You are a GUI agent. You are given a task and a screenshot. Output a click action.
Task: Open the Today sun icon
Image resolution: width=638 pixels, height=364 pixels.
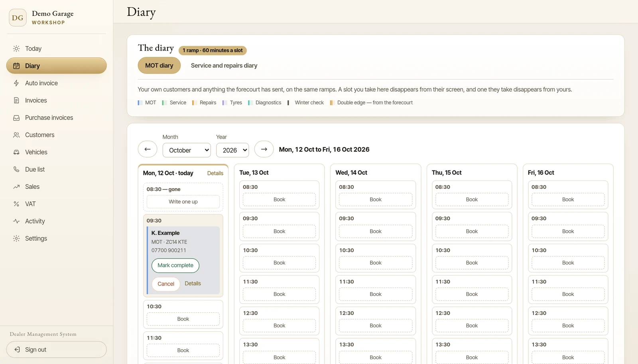point(16,49)
